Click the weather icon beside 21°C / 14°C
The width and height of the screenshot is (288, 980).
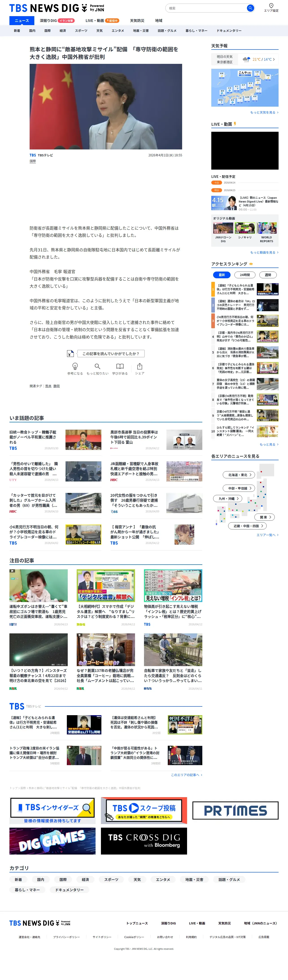click(x=247, y=59)
